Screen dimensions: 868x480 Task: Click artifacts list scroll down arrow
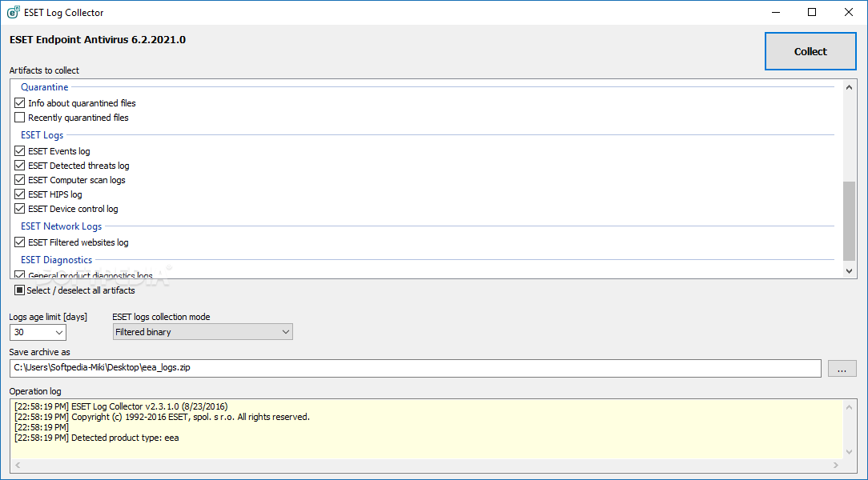point(849,271)
